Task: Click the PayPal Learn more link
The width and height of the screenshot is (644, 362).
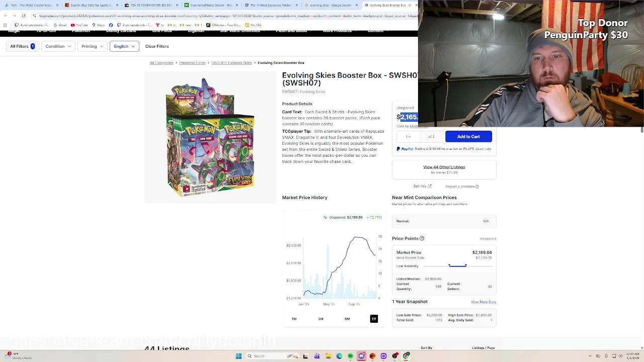Action: [x=484, y=149]
